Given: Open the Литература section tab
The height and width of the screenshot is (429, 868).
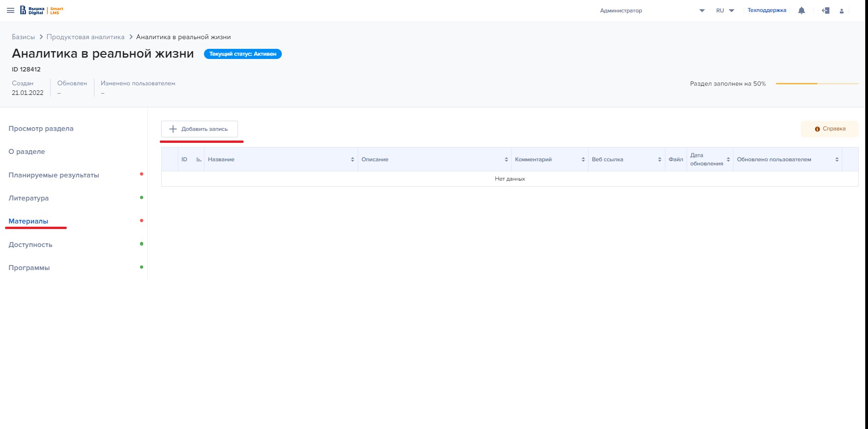Looking at the screenshot, I should click(x=29, y=198).
